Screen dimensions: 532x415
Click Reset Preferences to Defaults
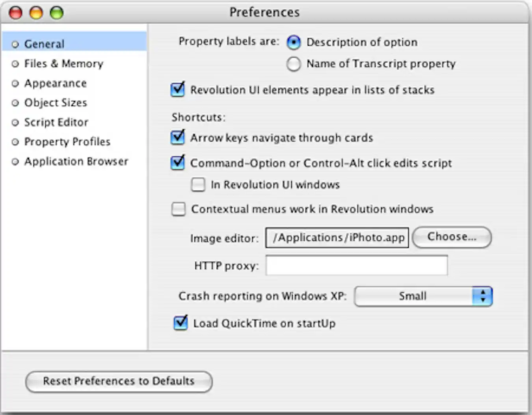click(119, 381)
